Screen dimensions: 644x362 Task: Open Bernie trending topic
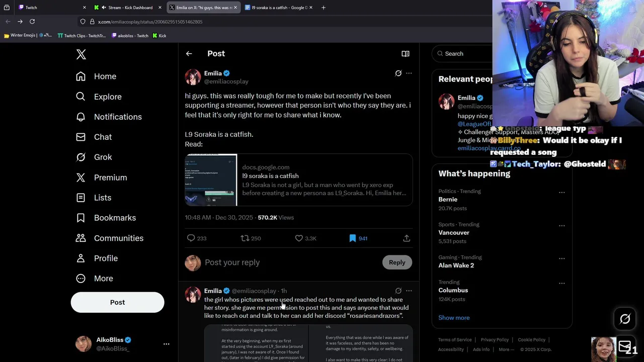point(448,200)
